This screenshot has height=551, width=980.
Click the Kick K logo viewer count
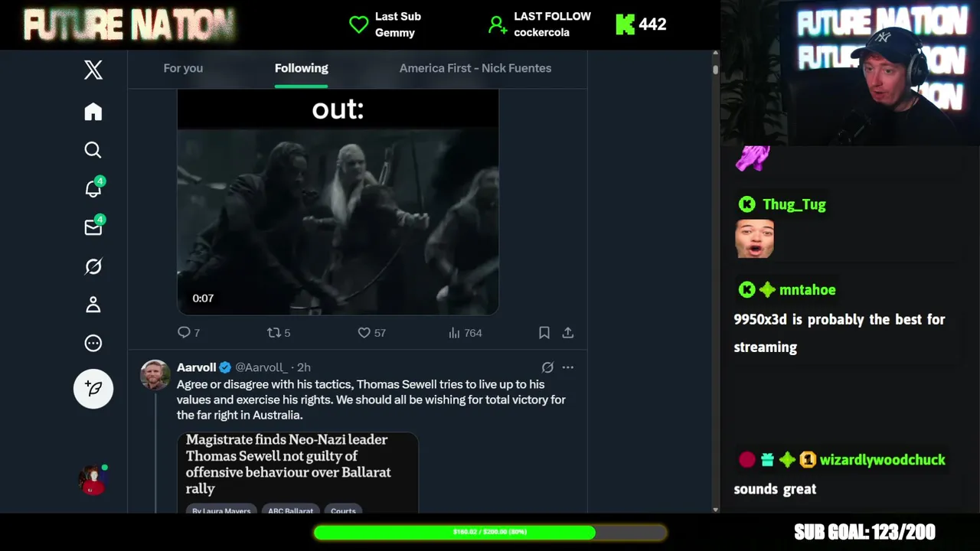[626, 24]
